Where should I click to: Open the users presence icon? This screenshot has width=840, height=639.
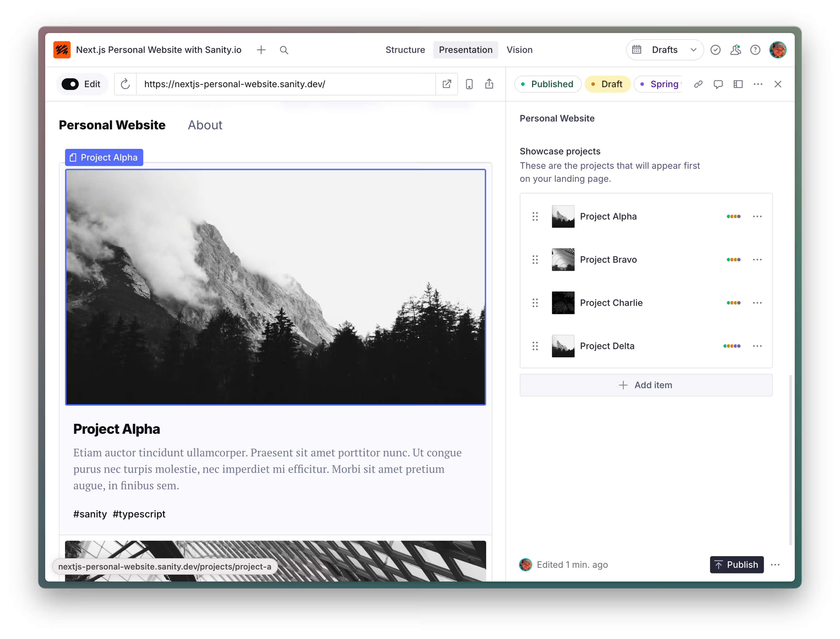735,50
